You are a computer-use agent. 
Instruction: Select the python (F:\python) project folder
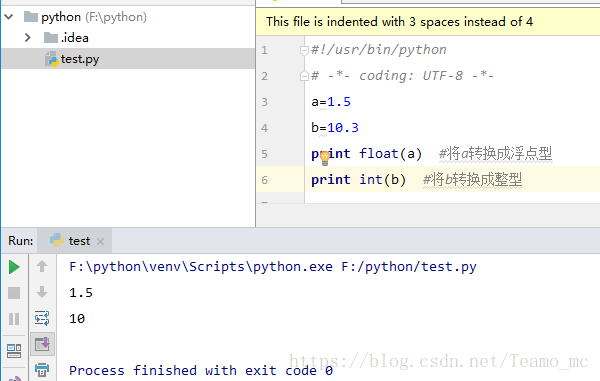pos(94,17)
